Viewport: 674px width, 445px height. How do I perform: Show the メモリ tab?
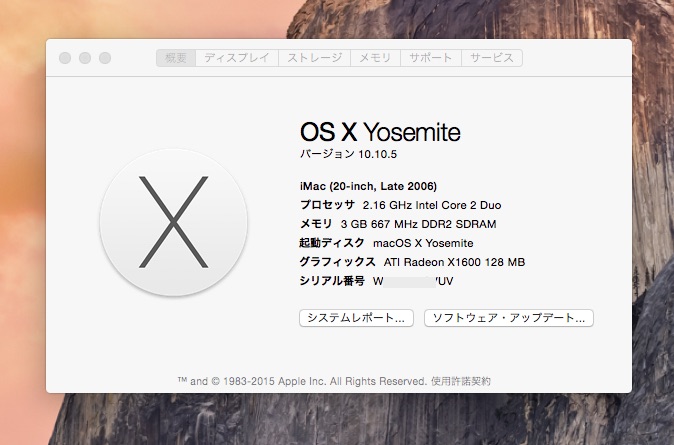[375, 58]
